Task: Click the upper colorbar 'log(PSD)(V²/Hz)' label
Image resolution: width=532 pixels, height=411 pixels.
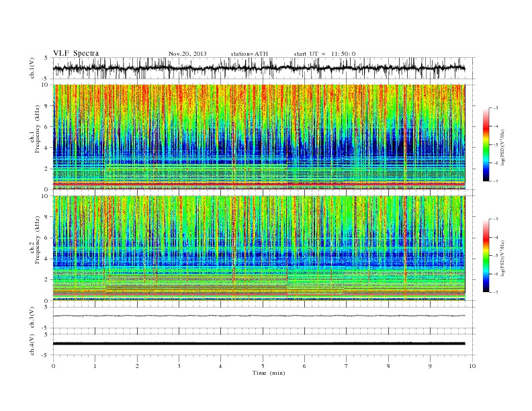Action: (x=503, y=148)
